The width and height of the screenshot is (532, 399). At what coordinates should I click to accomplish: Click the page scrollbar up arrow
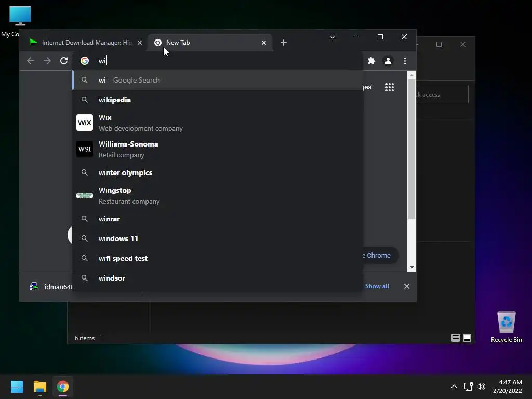pyautogui.click(x=411, y=75)
